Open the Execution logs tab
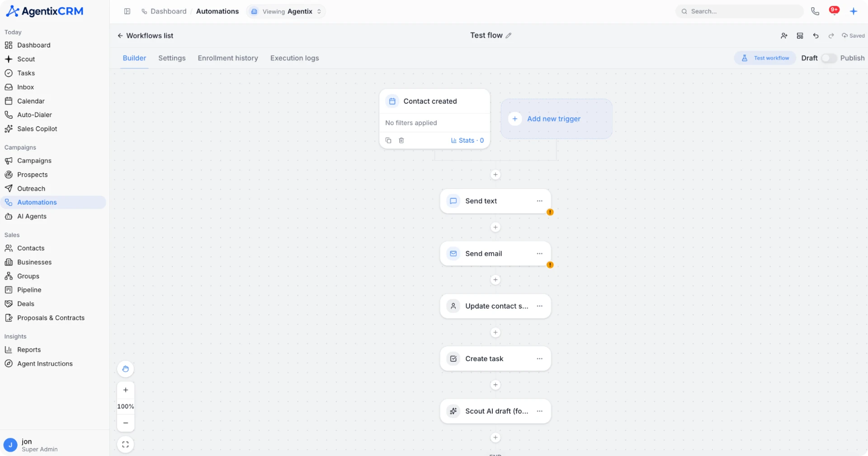868x456 pixels. (x=295, y=58)
